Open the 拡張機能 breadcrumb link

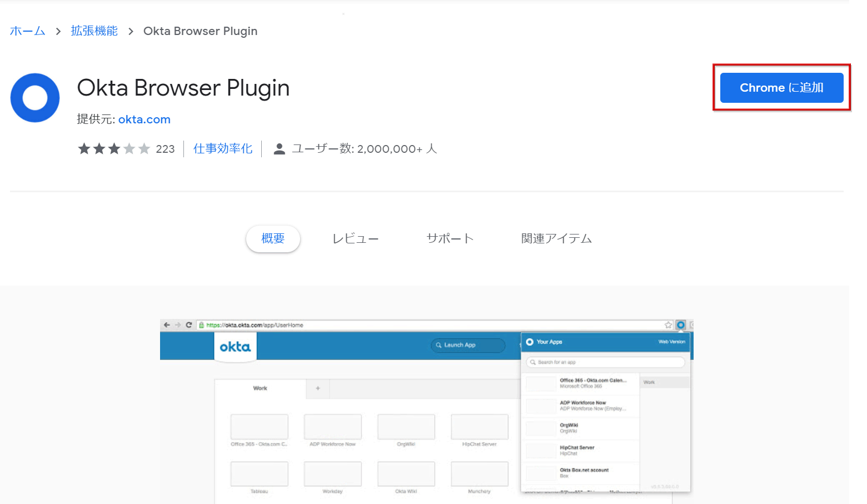coord(94,31)
